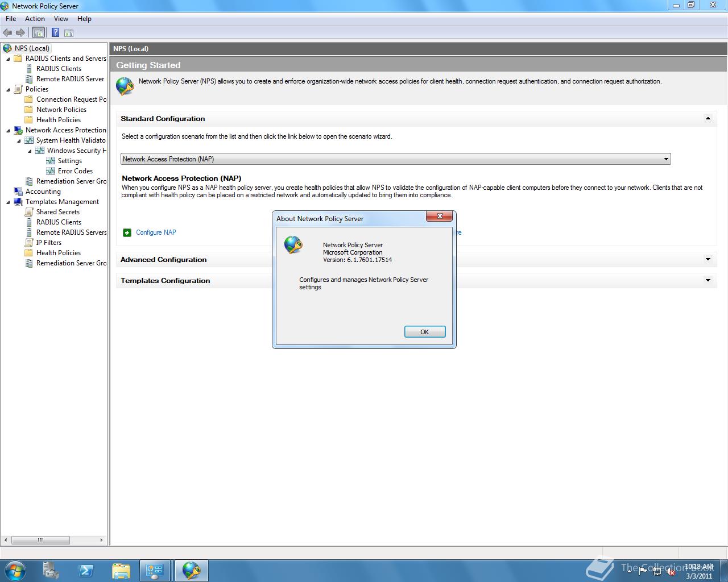728x582 pixels.
Task: Collapse the System Health Validators tree node
Action: (x=19, y=140)
